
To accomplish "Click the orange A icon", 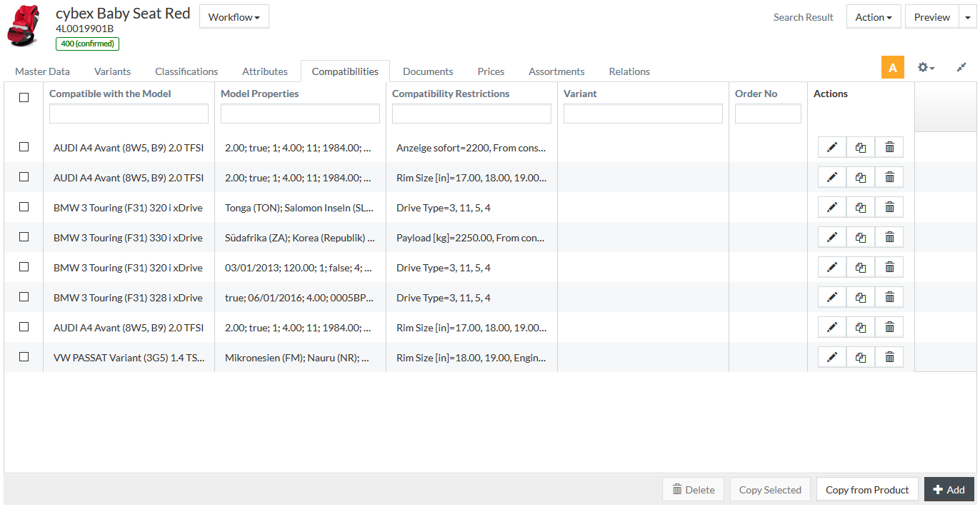I will [x=893, y=67].
